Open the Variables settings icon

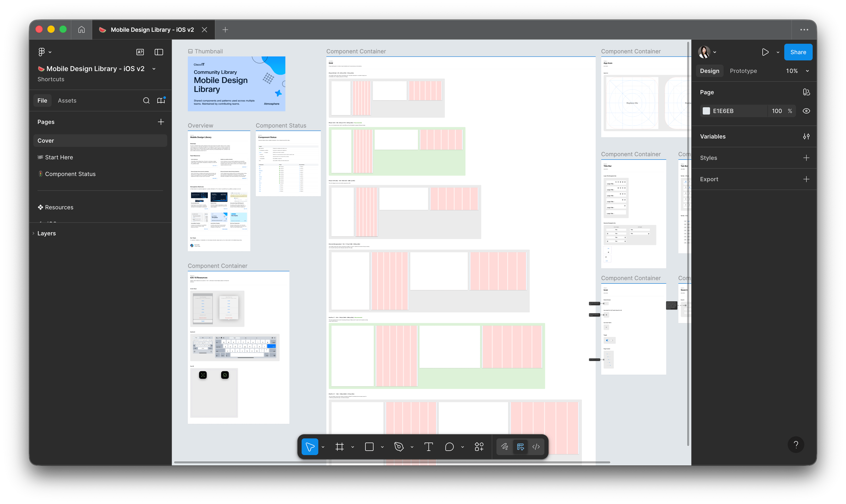point(806,136)
